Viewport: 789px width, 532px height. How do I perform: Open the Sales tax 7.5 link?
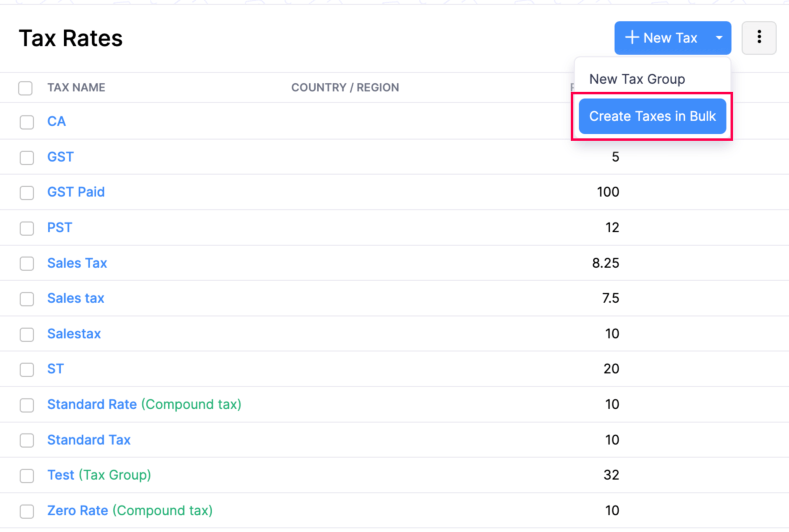click(x=76, y=298)
